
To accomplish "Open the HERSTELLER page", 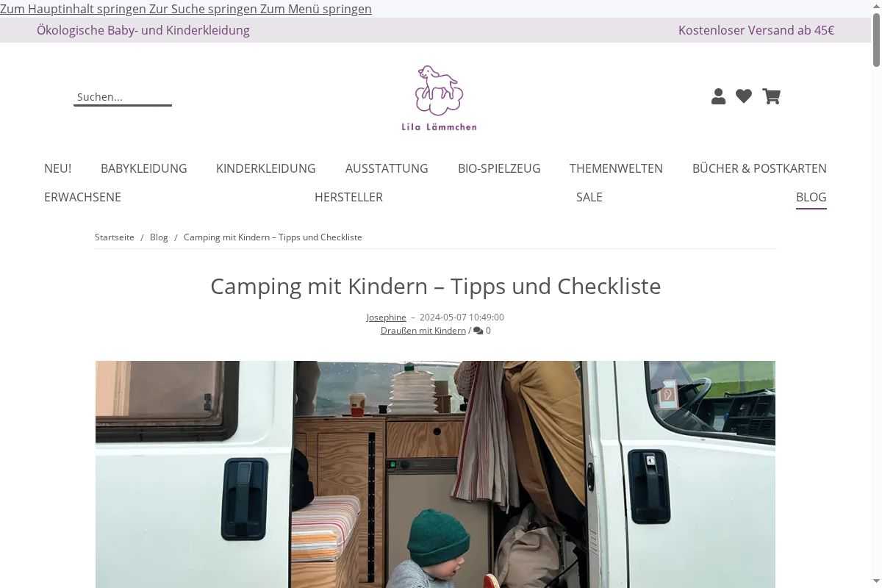I will point(348,197).
